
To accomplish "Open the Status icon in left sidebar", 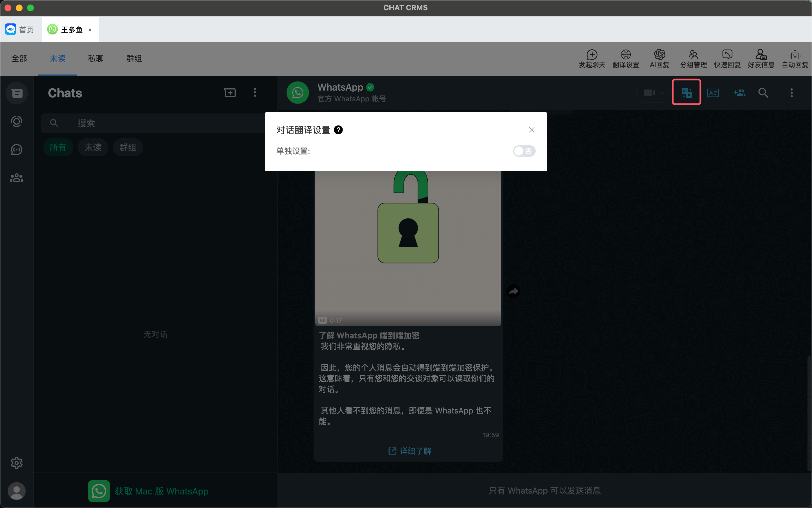I will (x=17, y=121).
